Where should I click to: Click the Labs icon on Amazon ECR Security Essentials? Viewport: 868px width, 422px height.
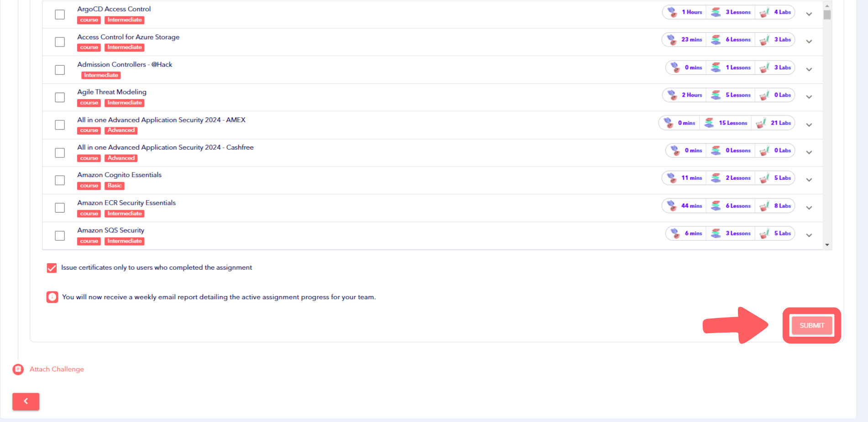(764, 206)
